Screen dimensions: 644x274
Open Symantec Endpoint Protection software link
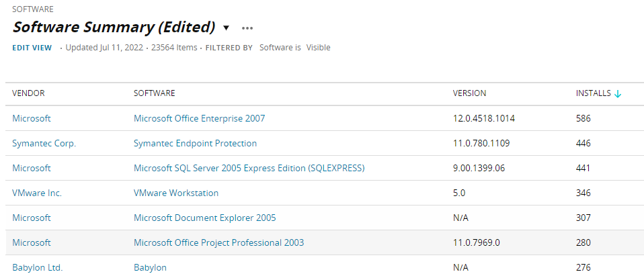point(195,143)
